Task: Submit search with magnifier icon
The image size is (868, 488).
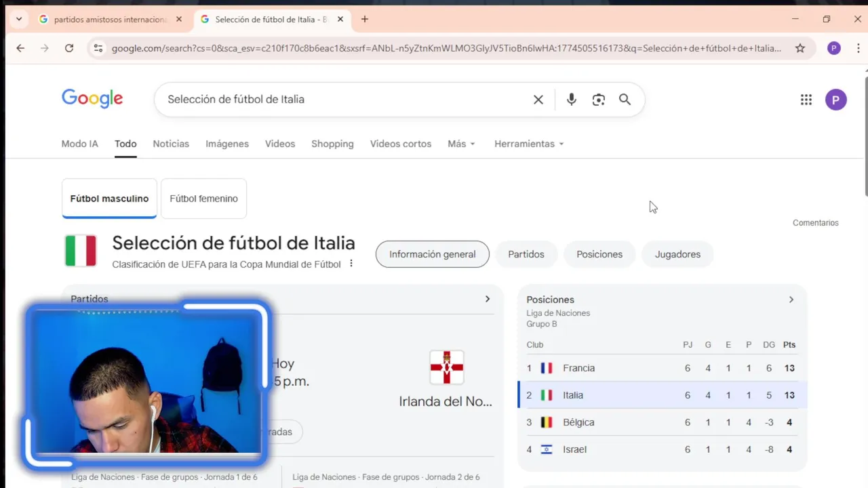Action: tap(625, 100)
